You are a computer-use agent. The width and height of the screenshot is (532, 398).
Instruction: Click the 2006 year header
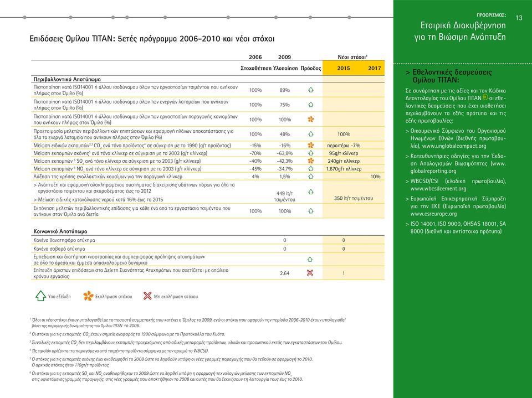(x=255, y=57)
